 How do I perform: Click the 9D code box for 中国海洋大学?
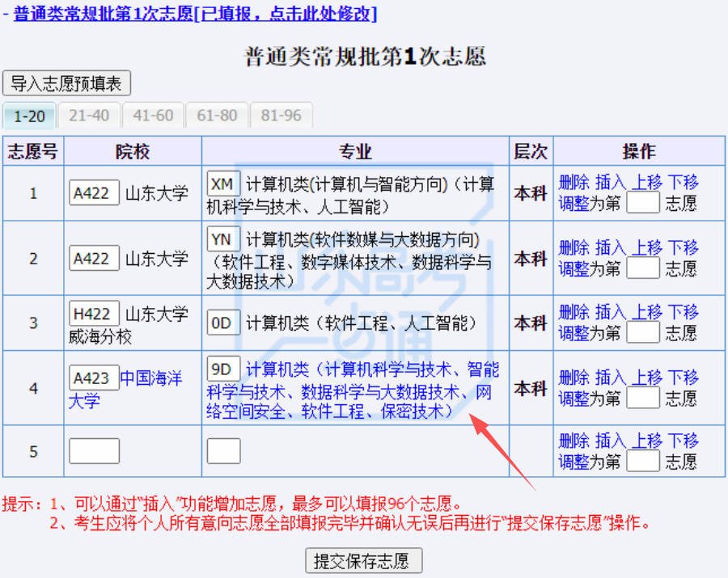pos(223,369)
